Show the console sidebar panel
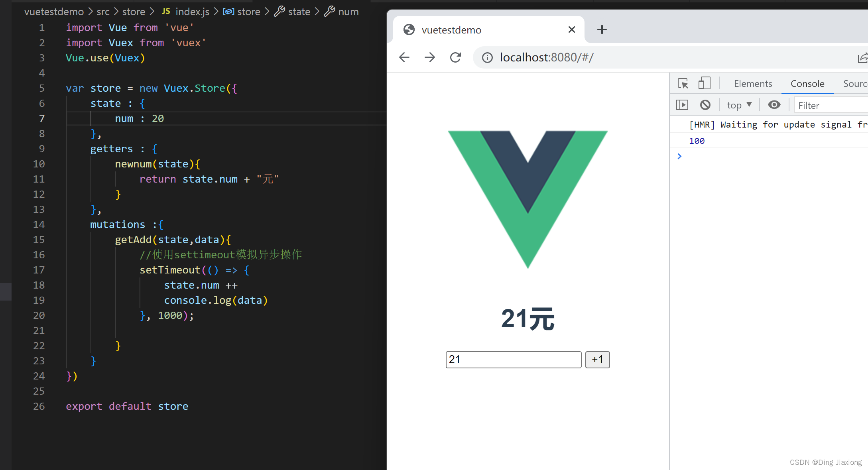868x470 pixels. click(x=682, y=105)
